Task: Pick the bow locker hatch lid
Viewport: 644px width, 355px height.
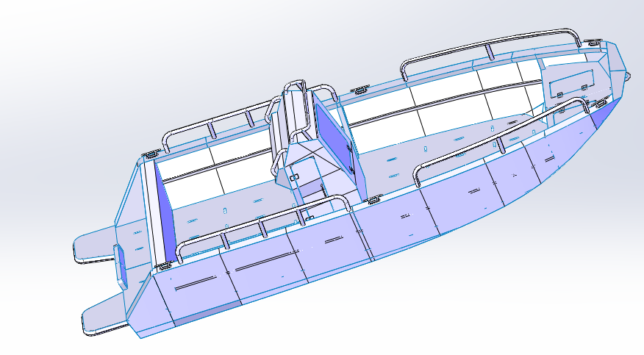Action: (x=572, y=83)
